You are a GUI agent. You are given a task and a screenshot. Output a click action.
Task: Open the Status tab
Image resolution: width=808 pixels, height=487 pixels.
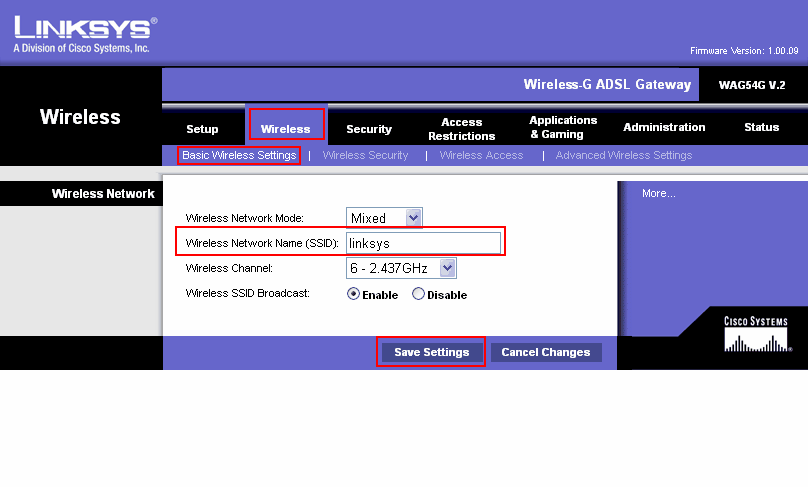(x=762, y=127)
